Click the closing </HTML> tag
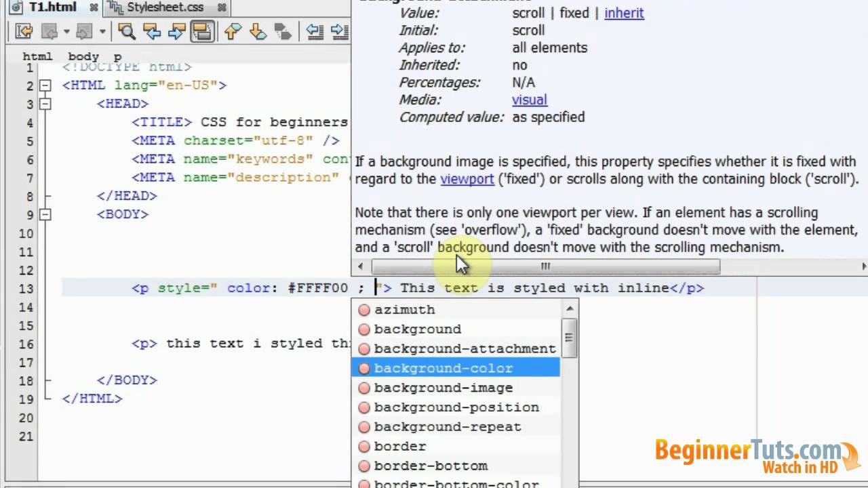 pyautogui.click(x=92, y=399)
